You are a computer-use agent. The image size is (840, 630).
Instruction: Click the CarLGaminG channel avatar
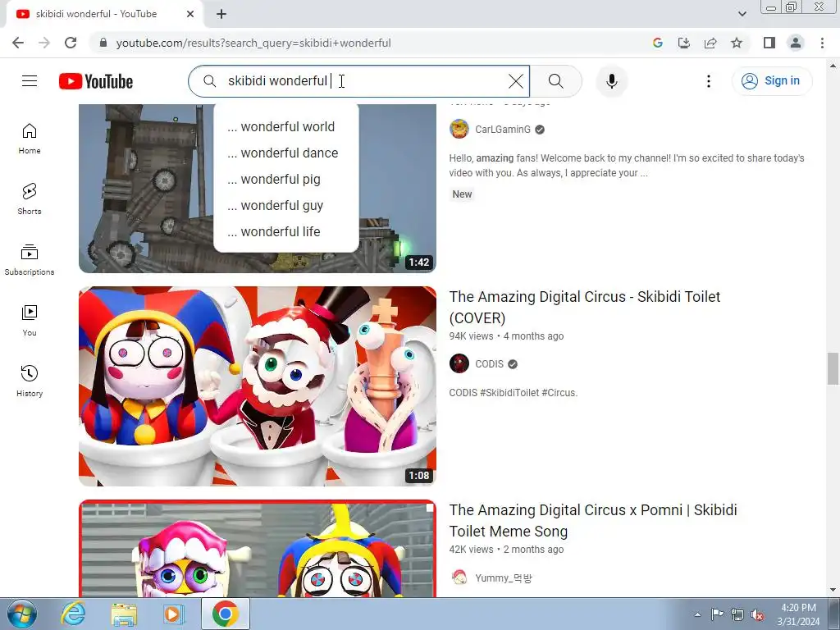[459, 129]
